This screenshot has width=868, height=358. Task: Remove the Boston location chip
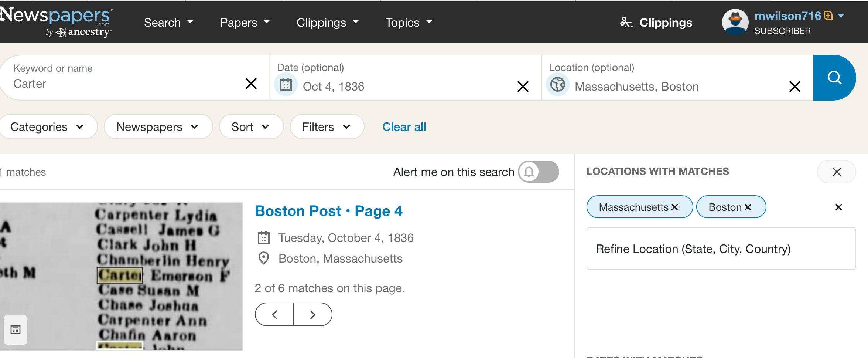pyautogui.click(x=748, y=207)
